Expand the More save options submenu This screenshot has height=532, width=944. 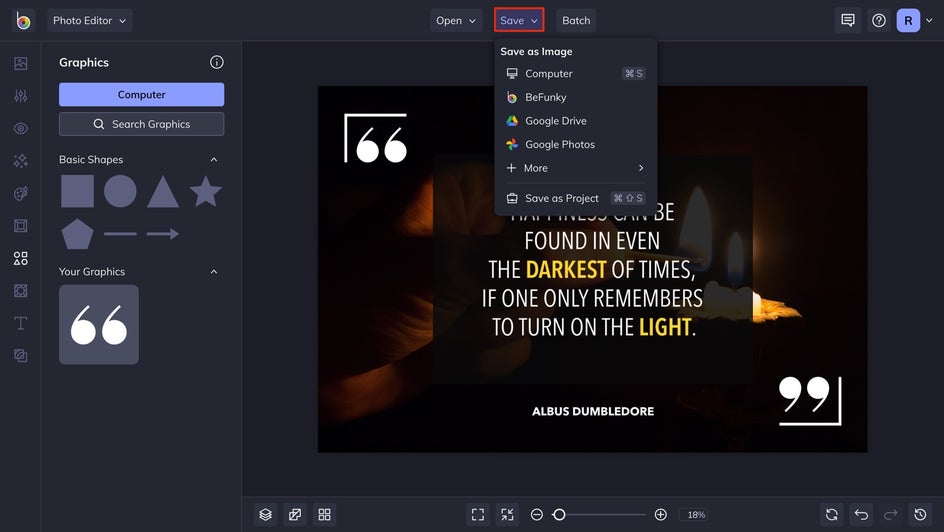pos(576,168)
